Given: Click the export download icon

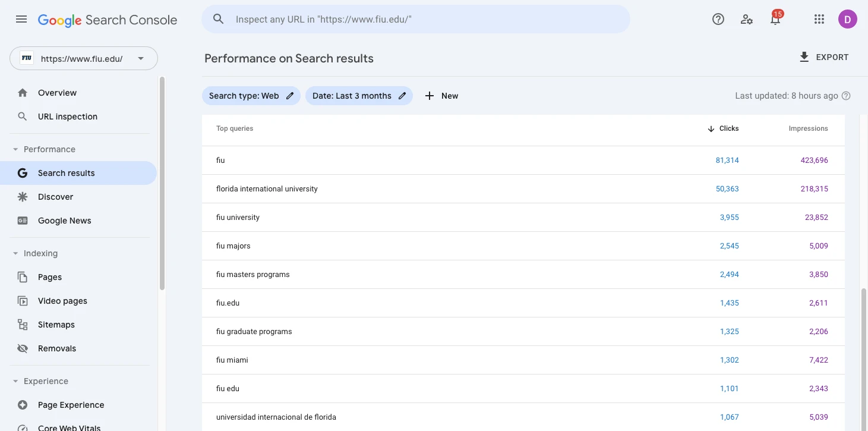Looking at the screenshot, I should [x=804, y=57].
